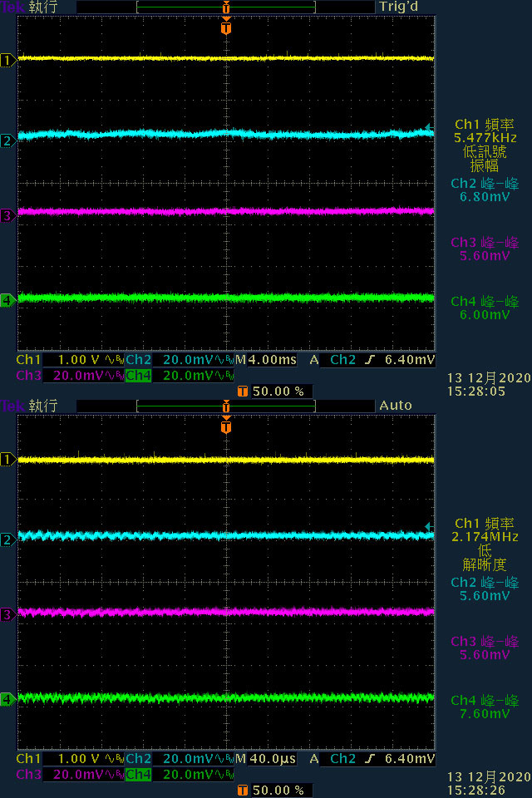Click the green channel 4 ground marker in the Auto capture
This screenshot has height=798, width=532.
pyautogui.click(x=7, y=699)
